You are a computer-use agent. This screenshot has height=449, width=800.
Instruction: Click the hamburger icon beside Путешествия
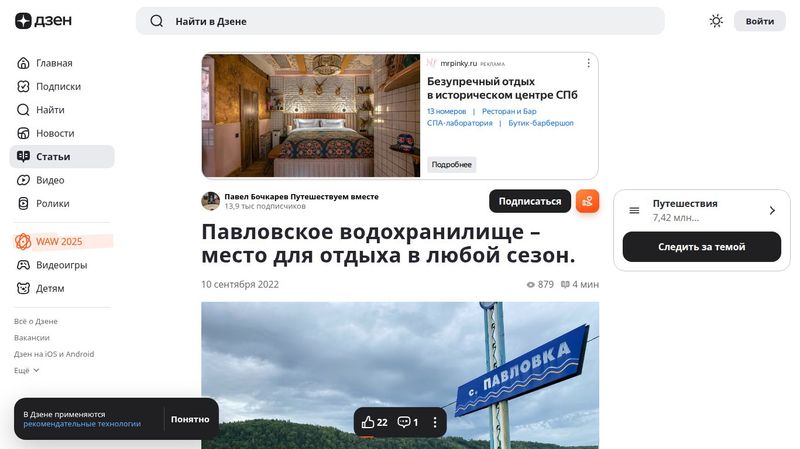pyautogui.click(x=634, y=210)
